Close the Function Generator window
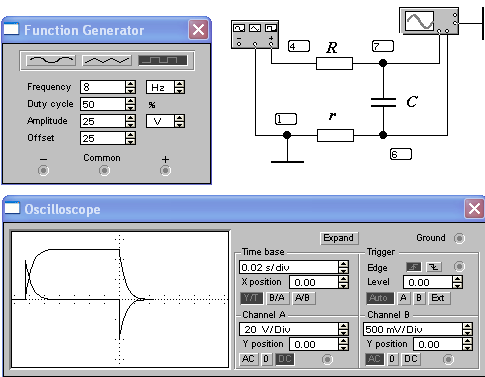 pos(198,30)
